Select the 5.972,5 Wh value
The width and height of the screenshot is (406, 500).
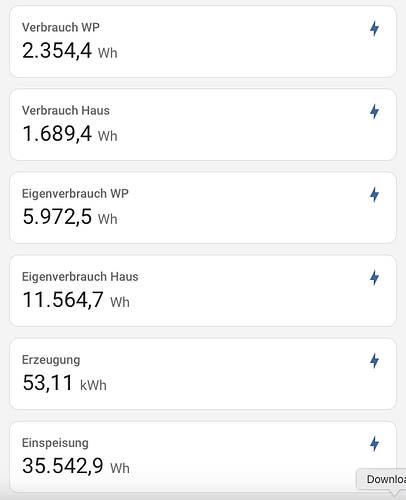point(70,217)
